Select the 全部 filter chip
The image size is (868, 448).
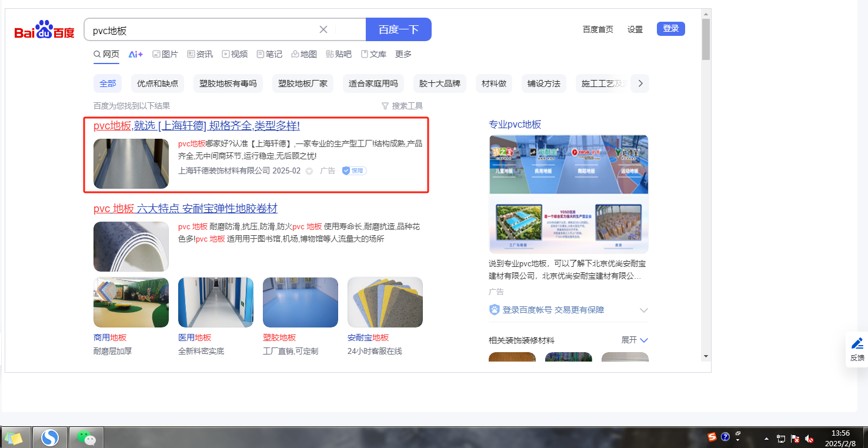point(108,83)
